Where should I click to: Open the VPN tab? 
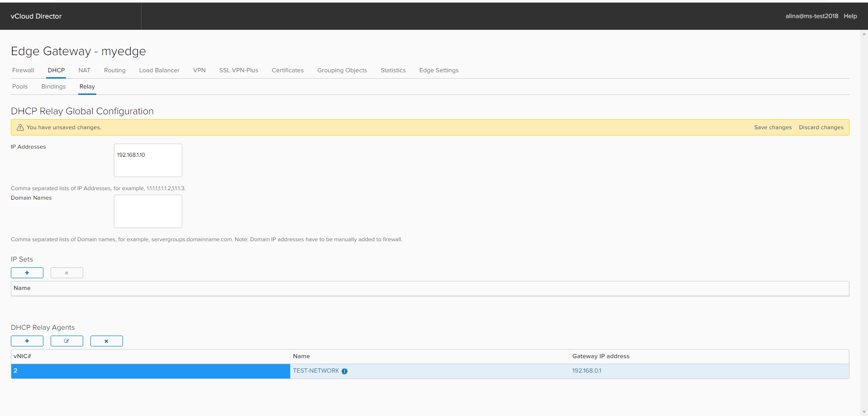(199, 70)
